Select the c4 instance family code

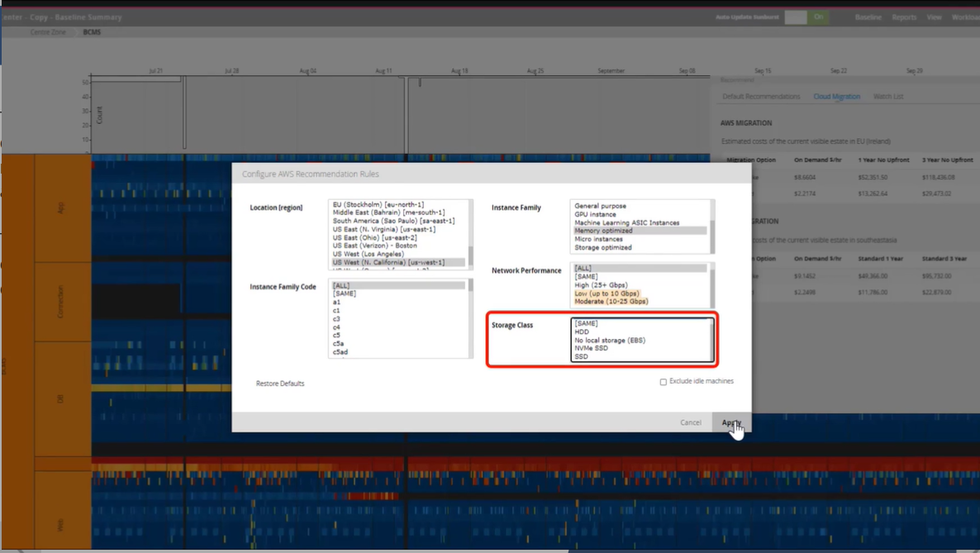point(336,327)
